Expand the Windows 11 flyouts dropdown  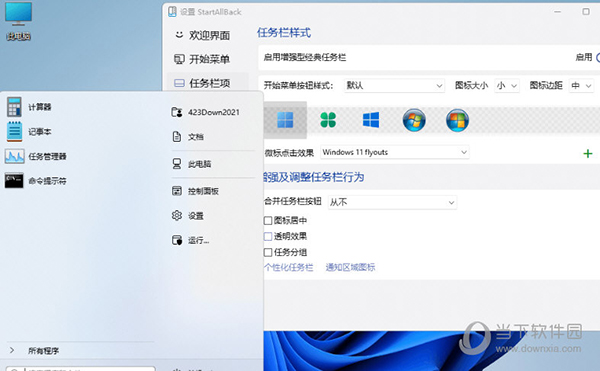395,152
